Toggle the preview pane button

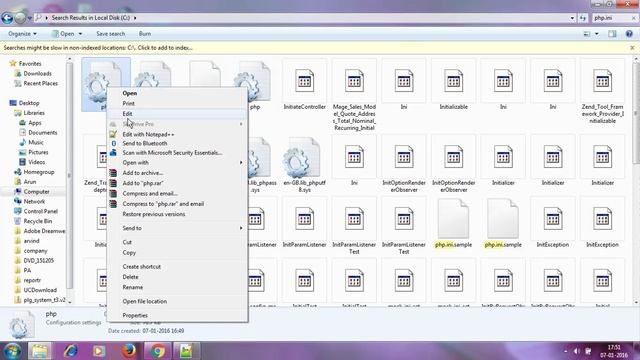click(x=612, y=34)
